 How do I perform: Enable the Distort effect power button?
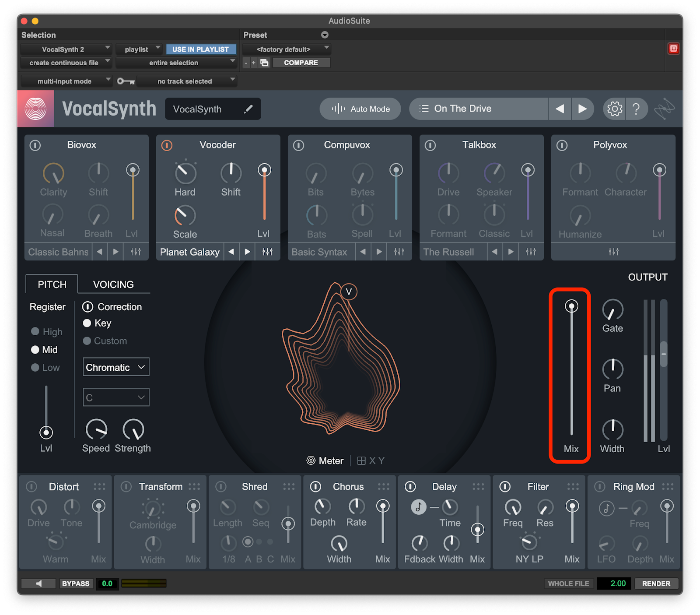[31, 487]
